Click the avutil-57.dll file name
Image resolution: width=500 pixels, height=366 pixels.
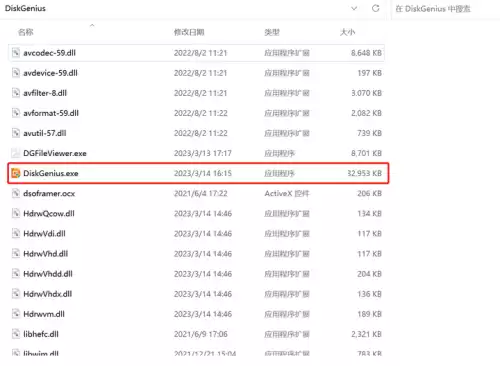(45, 133)
